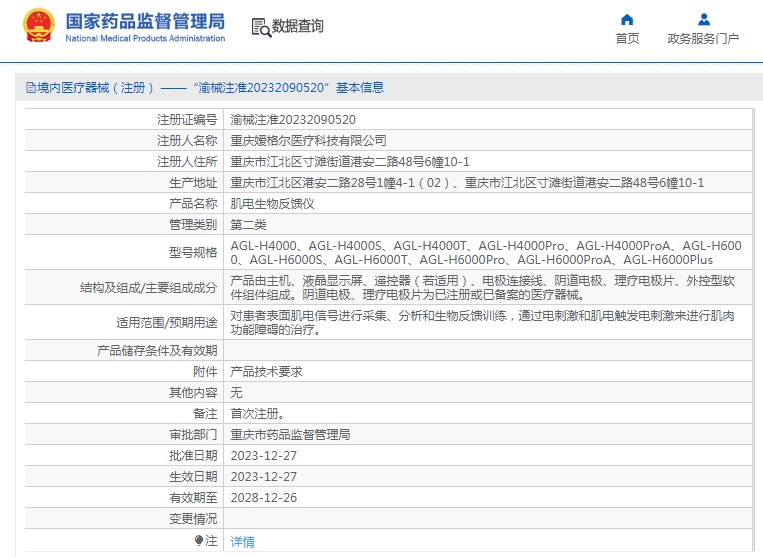This screenshot has width=763, height=557.
Task: Click the 首页 house icon
Action: (627, 19)
